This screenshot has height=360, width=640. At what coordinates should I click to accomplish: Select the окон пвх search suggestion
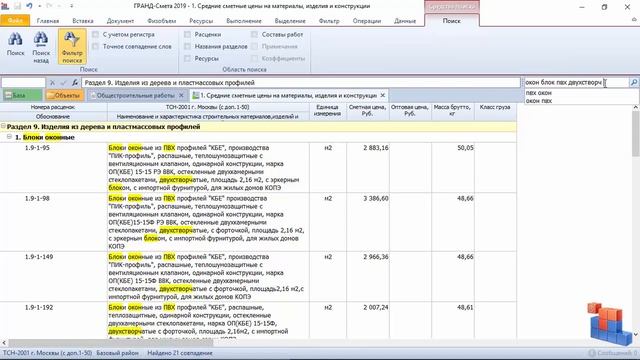(x=539, y=101)
